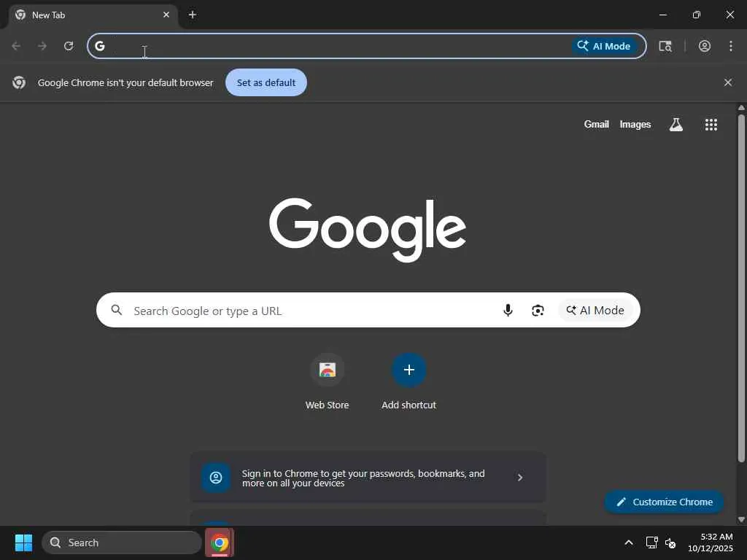The height and width of the screenshot is (560, 747).
Task: Open the Web Store shortcut
Action: (x=328, y=381)
